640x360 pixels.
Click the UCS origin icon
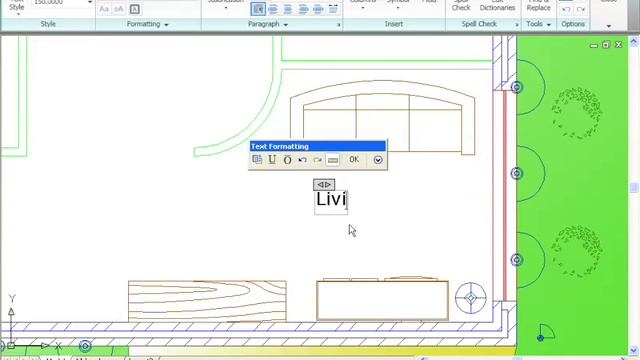(x=11, y=345)
